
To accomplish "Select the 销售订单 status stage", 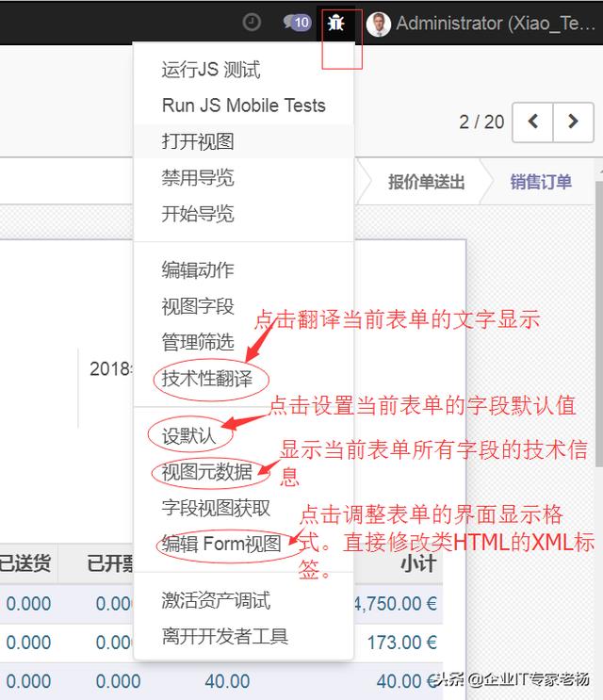I will [541, 182].
